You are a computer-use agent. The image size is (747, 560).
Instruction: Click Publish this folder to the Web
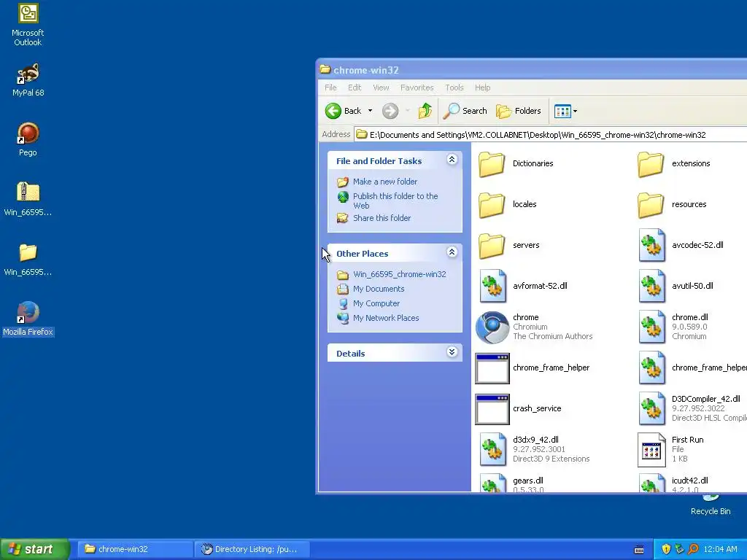click(395, 201)
